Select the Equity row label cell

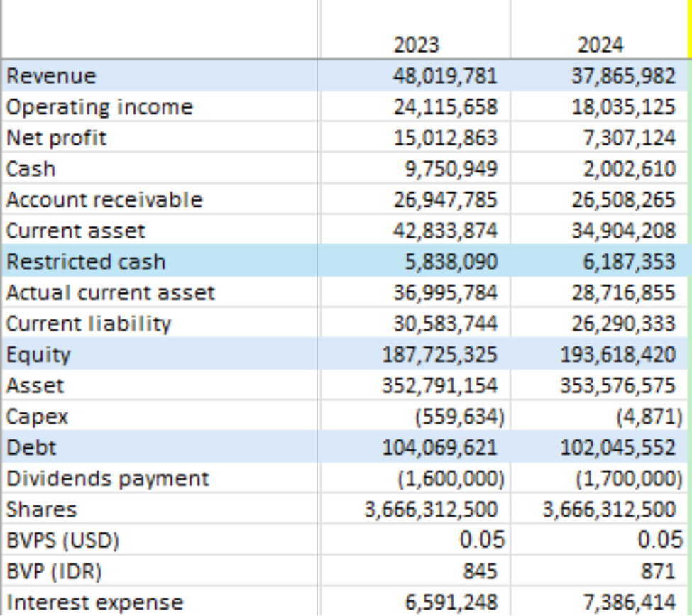click(160, 355)
